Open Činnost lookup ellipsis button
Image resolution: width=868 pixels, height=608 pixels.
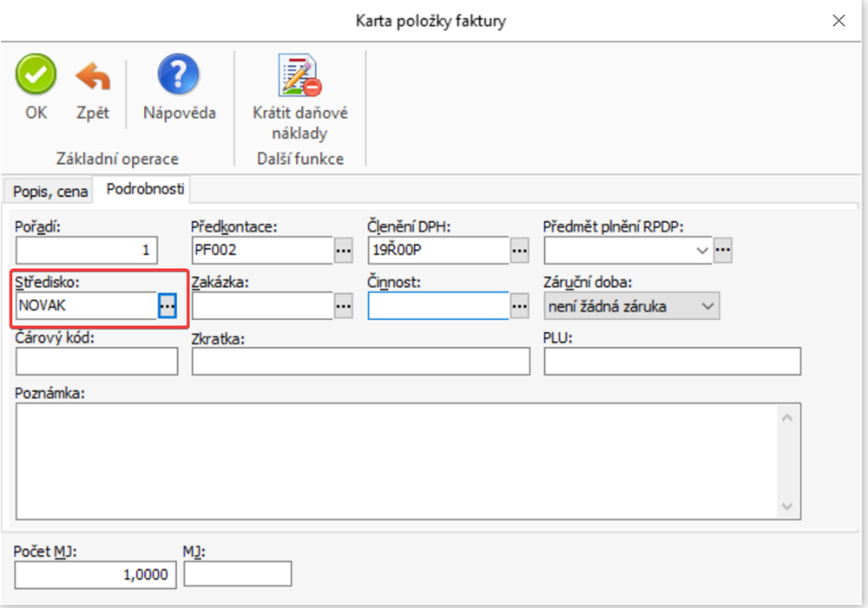519,305
